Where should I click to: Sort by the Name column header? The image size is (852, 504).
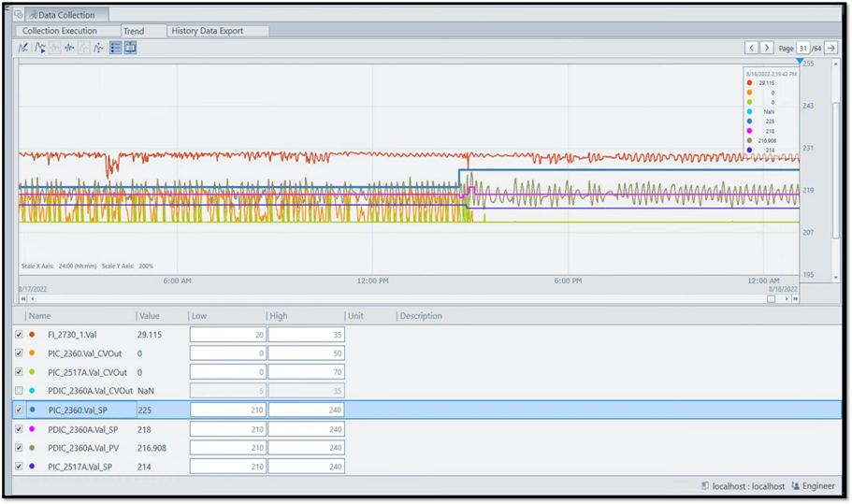[x=39, y=315]
